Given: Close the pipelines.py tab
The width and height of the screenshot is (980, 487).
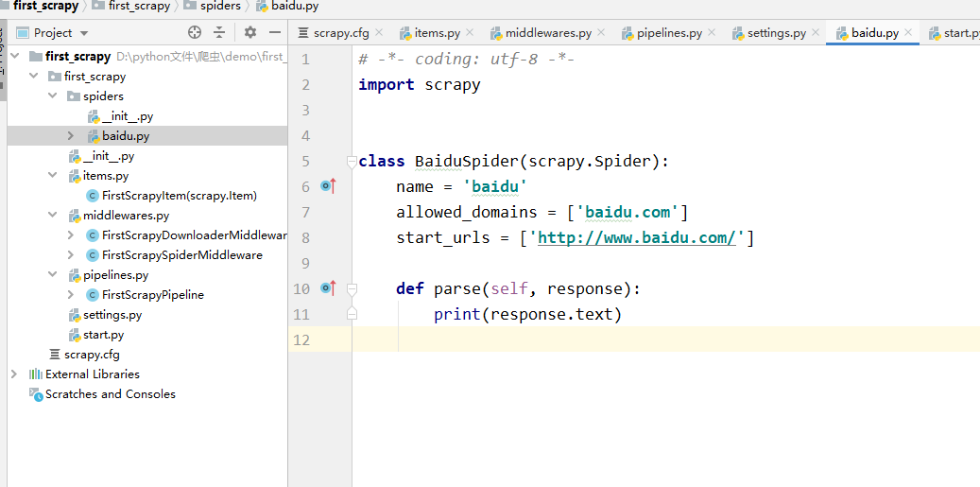Looking at the screenshot, I should [x=712, y=32].
